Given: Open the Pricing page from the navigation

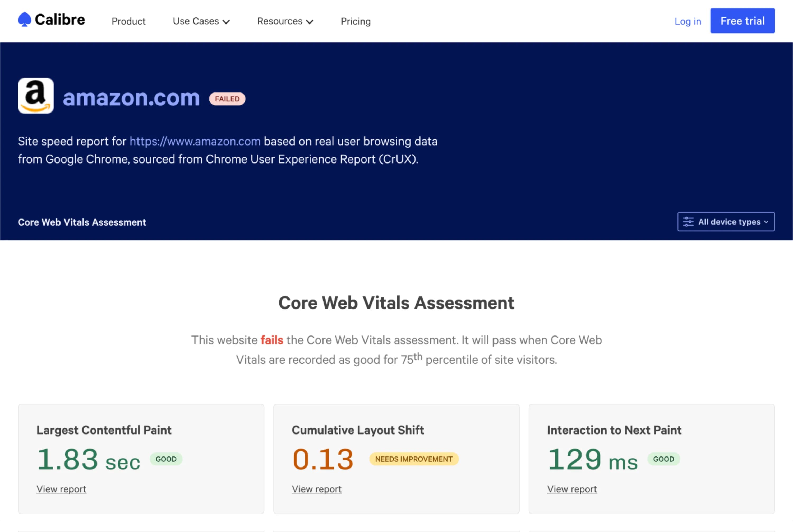Looking at the screenshot, I should click(x=355, y=21).
